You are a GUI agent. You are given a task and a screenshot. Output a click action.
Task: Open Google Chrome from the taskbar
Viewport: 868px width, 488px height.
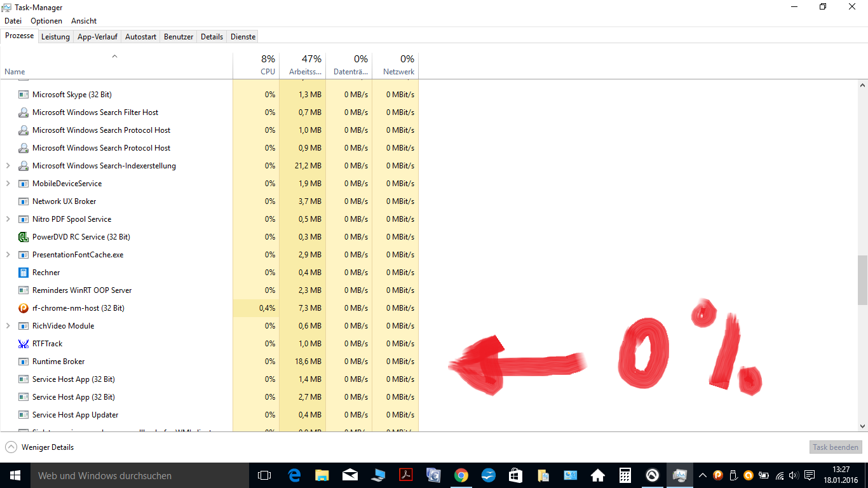(x=461, y=475)
